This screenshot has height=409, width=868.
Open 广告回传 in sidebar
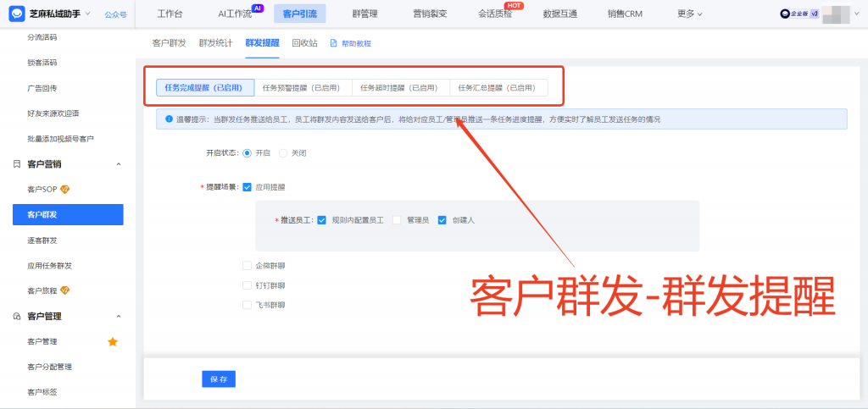[x=42, y=88]
